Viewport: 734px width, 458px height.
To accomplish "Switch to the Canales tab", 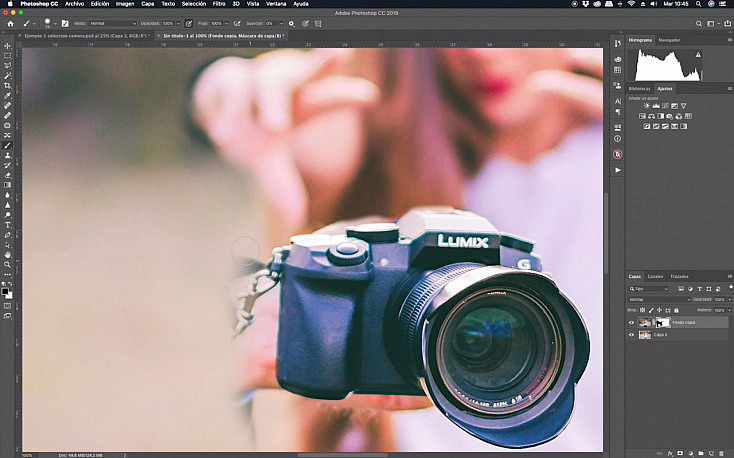I will pyautogui.click(x=655, y=277).
